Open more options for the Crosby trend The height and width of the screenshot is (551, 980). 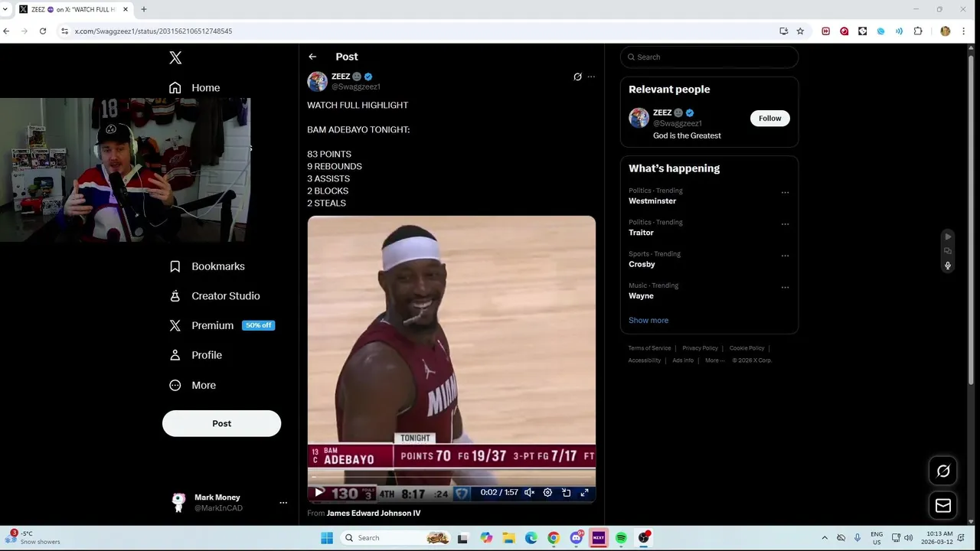click(785, 256)
